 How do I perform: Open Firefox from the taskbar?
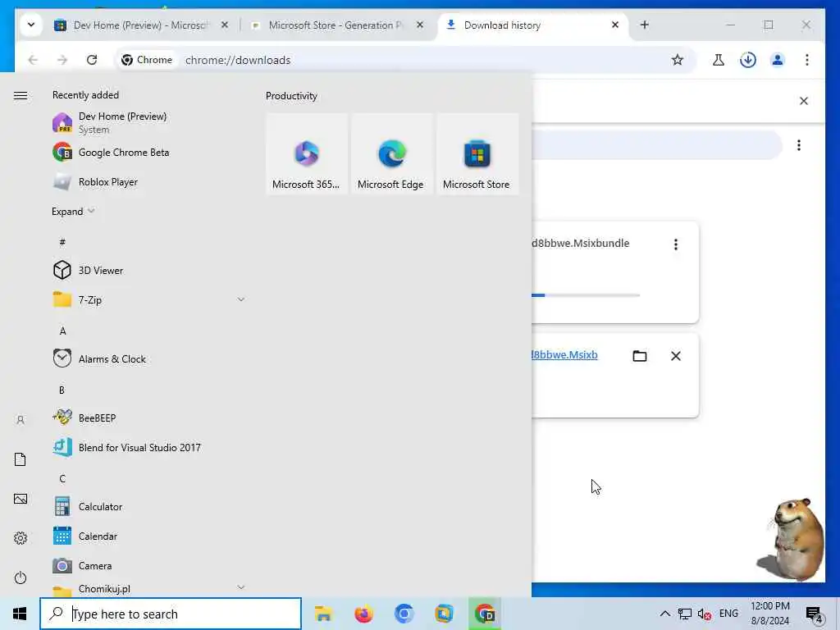point(363,614)
